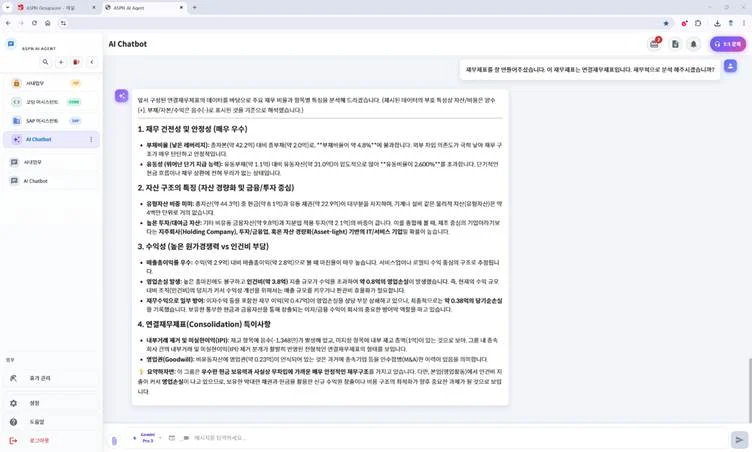752x452 pixels.
Task: Click the red icon beside the plus
Action: pyautogui.click(x=76, y=62)
